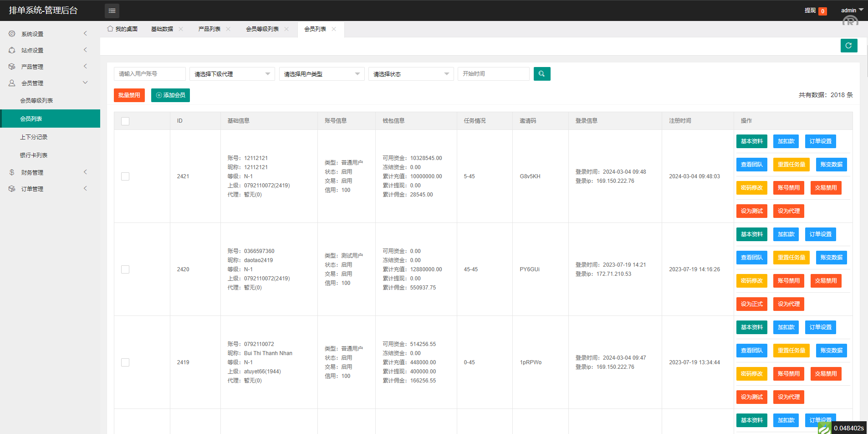Toggle the select-all checkbox in table header
868x434 pixels.
click(x=125, y=121)
